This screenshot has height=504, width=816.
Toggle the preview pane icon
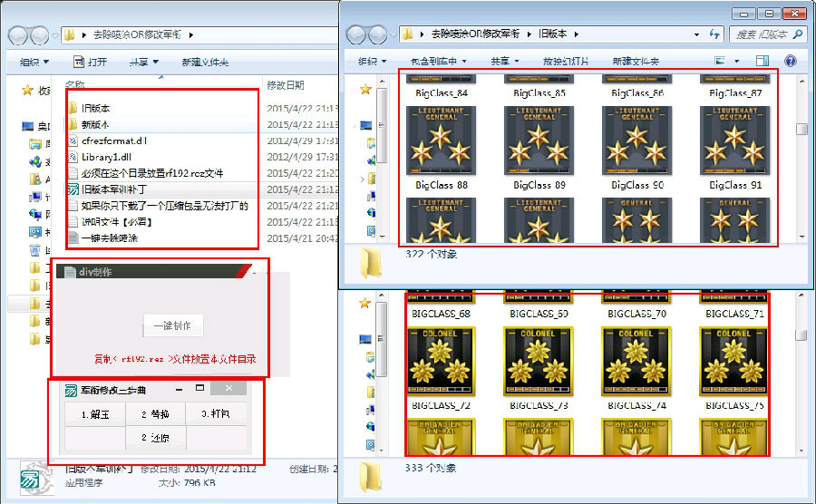(762, 61)
